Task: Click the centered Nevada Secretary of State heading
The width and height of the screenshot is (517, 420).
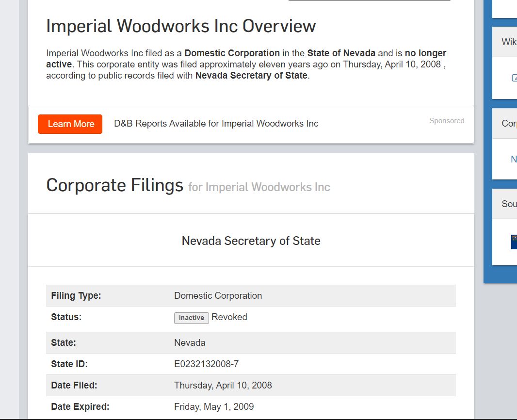Action: click(251, 241)
